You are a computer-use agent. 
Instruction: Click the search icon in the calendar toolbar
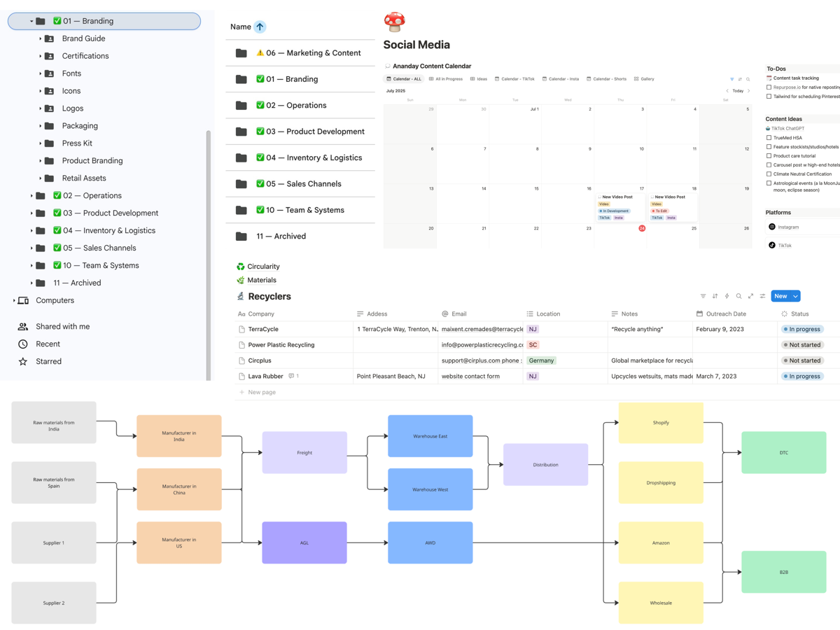pos(748,79)
